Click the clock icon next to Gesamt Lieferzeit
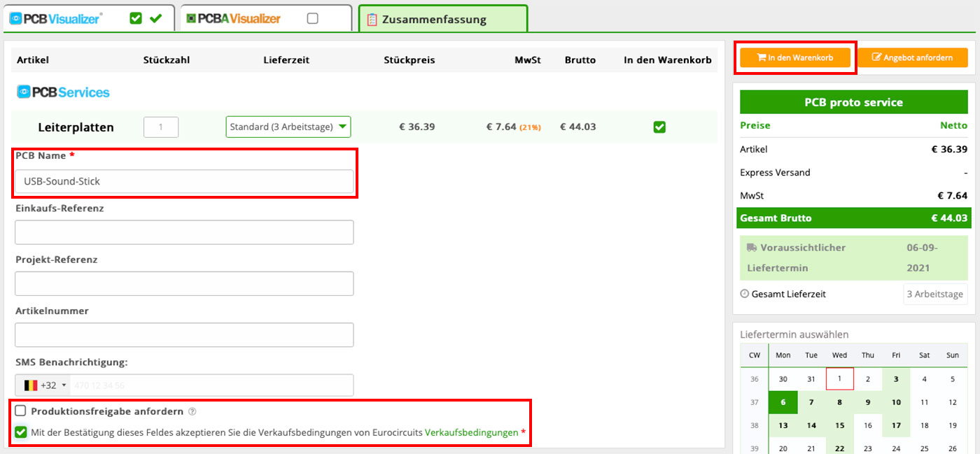The image size is (980, 454). coord(744,295)
